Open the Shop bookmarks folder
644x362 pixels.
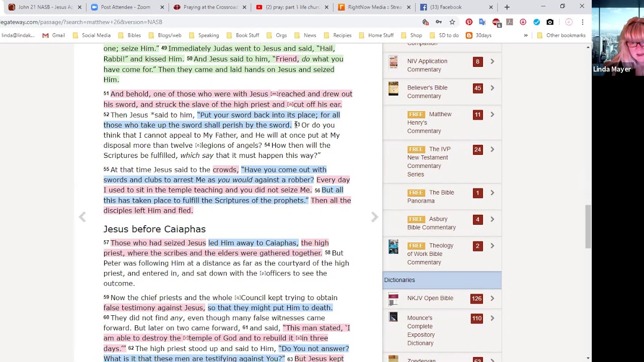pyautogui.click(x=411, y=35)
